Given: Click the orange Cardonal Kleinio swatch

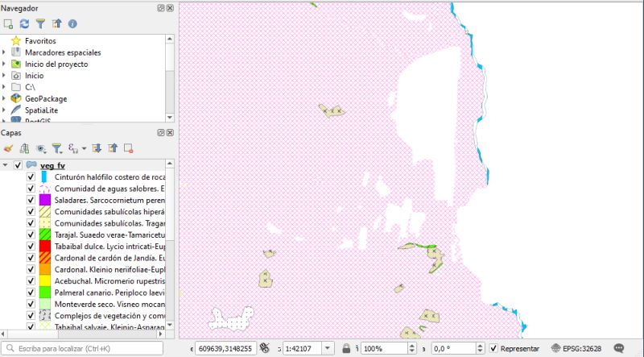Looking at the screenshot, I should (x=45, y=269).
